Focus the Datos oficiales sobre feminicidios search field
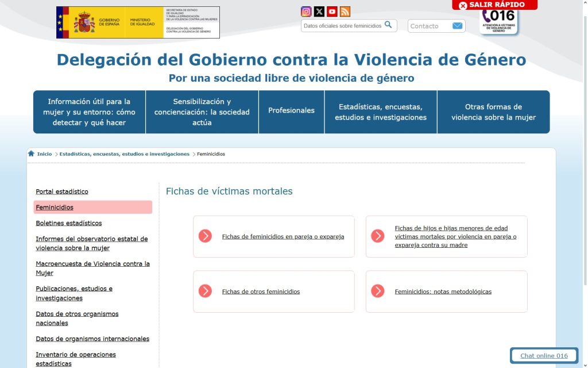The height and width of the screenshot is (368, 588). pyautogui.click(x=342, y=26)
